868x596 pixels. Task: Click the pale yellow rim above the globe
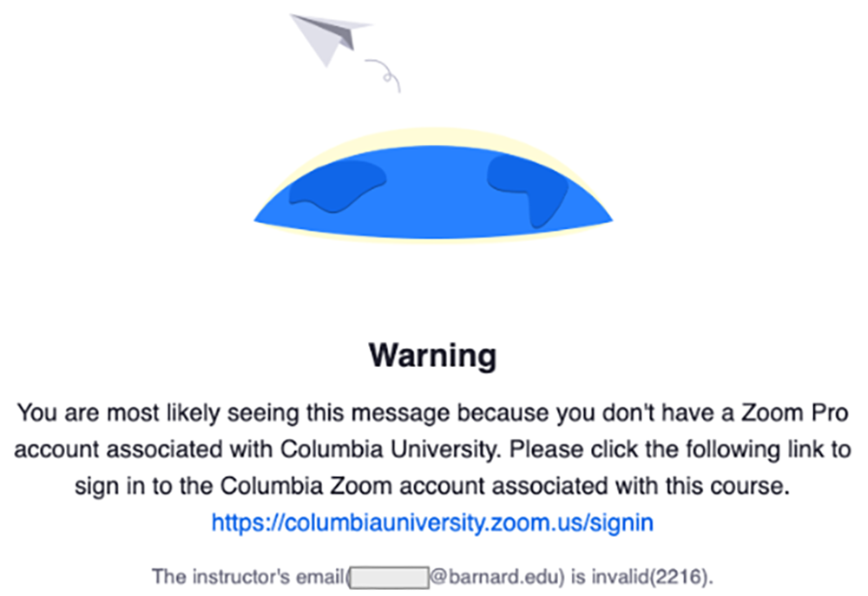tap(434, 136)
